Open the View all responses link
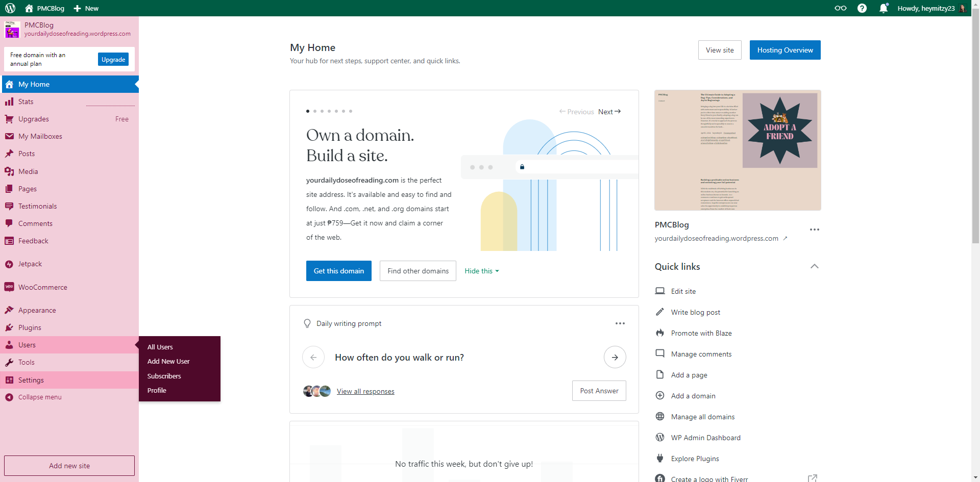Viewport: 980px width, 482px height. [365, 391]
